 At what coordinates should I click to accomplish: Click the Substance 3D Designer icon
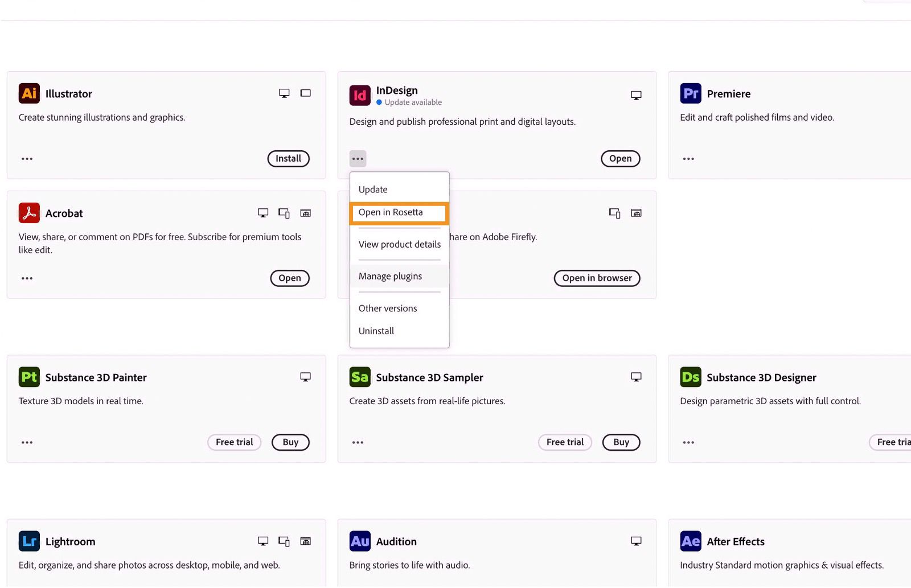coord(691,377)
